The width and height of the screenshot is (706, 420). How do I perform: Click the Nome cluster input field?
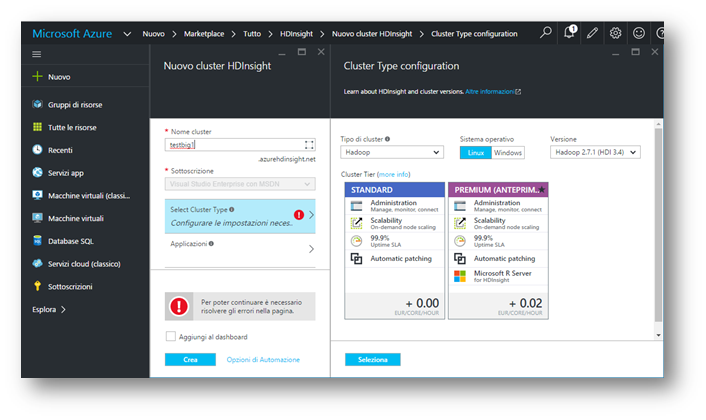click(x=240, y=145)
